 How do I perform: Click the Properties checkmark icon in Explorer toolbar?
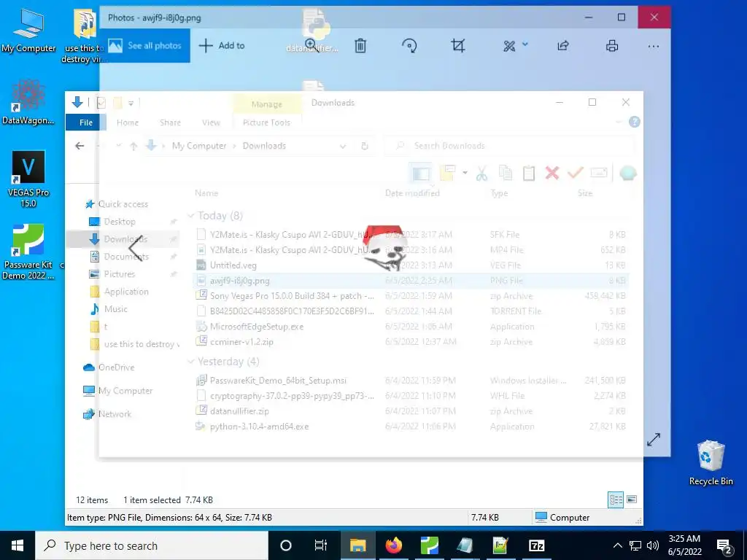(576, 174)
